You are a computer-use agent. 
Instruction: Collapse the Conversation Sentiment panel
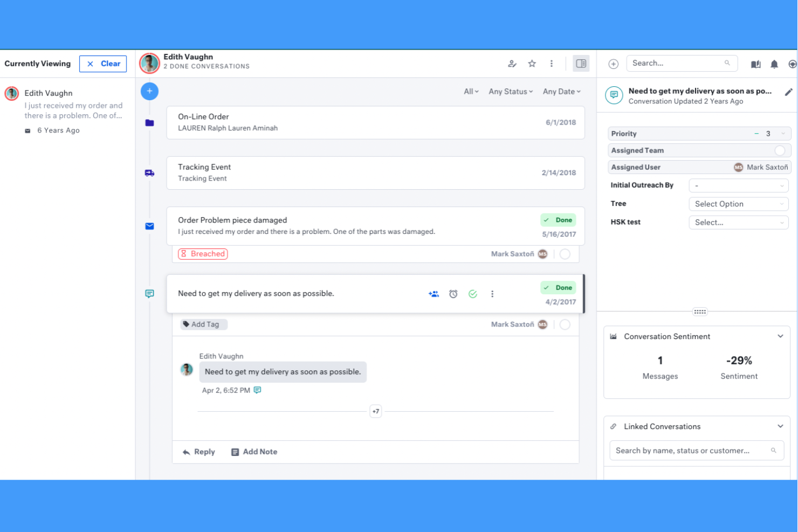click(780, 336)
